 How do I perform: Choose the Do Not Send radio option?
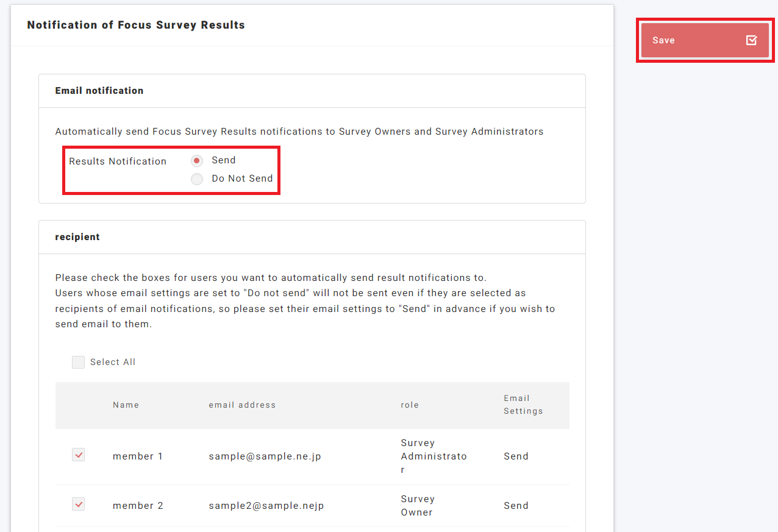pos(197,179)
